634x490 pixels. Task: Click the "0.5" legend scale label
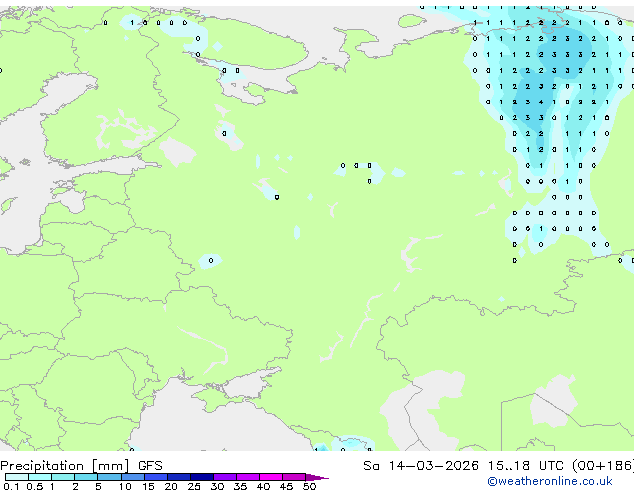[x=35, y=486]
